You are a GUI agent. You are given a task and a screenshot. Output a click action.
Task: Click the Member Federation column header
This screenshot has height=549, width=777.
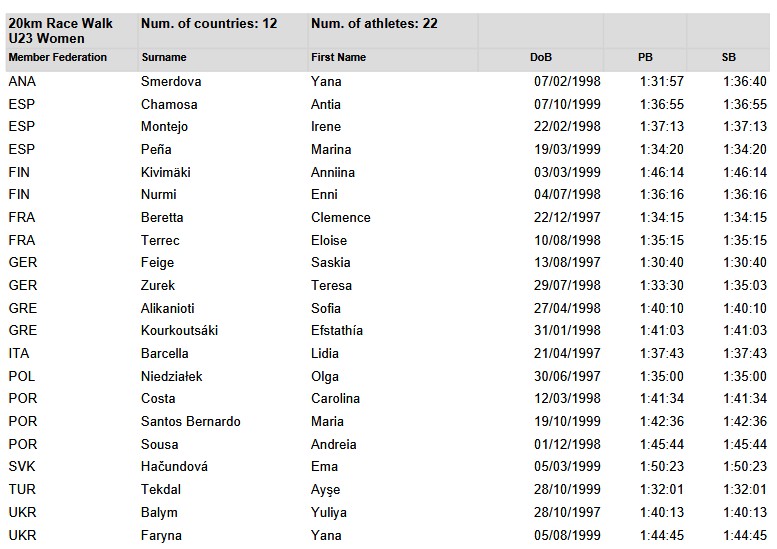click(x=57, y=57)
